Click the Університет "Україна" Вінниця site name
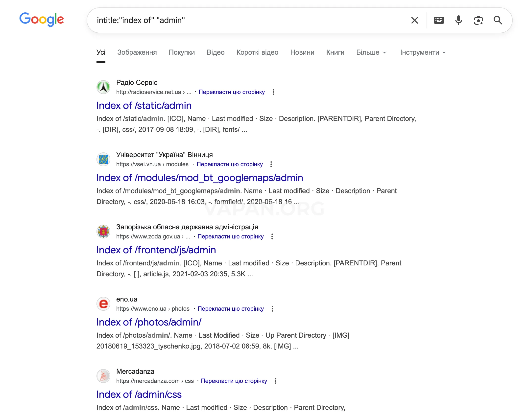This screenshot has width=528, height=420. (x=165, y=155)
